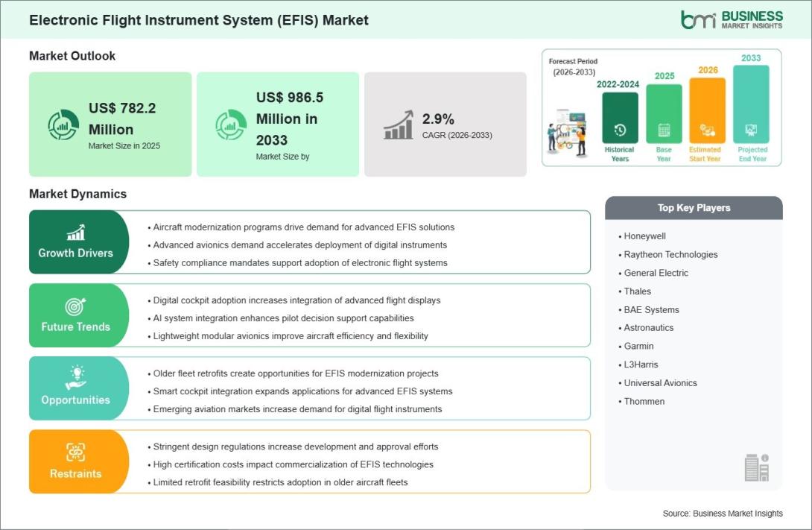The image size is (812, 530).
Task: Click 'CAGR (2026-2033)' caption
Action: click(x=457, y=135)
